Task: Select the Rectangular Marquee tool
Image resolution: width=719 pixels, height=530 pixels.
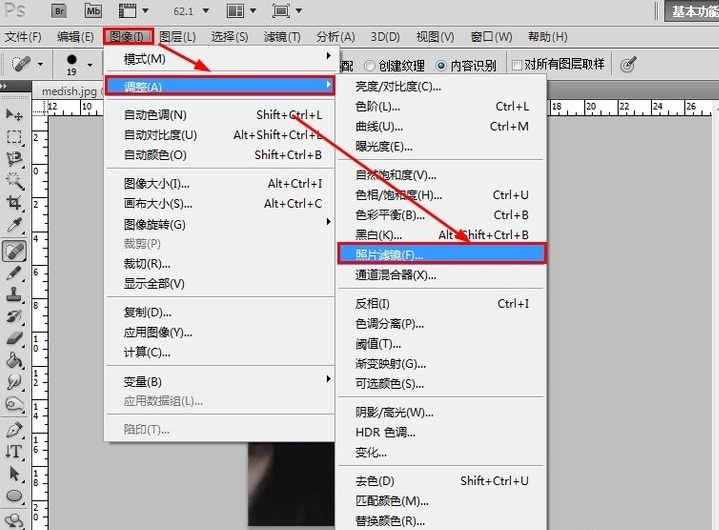Action: pyautogui.click(x=14, y=137)
